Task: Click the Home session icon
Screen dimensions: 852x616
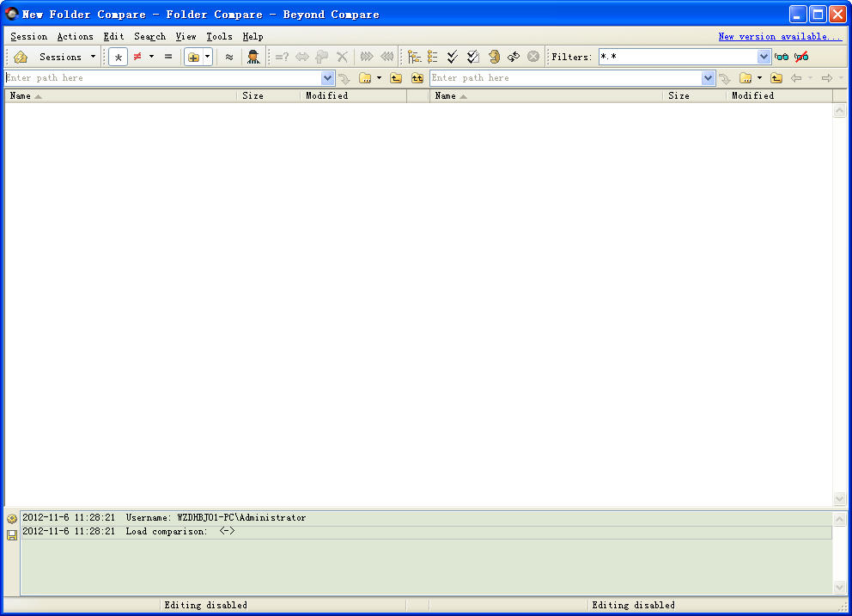Action: (21, 57)
